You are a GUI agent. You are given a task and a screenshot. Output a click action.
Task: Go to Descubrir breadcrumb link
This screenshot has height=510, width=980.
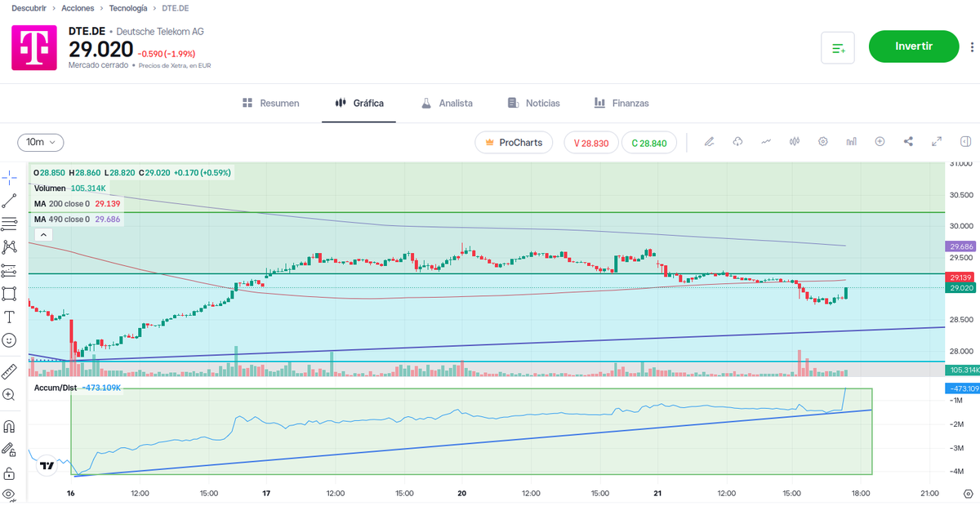(x=29, y=7)
